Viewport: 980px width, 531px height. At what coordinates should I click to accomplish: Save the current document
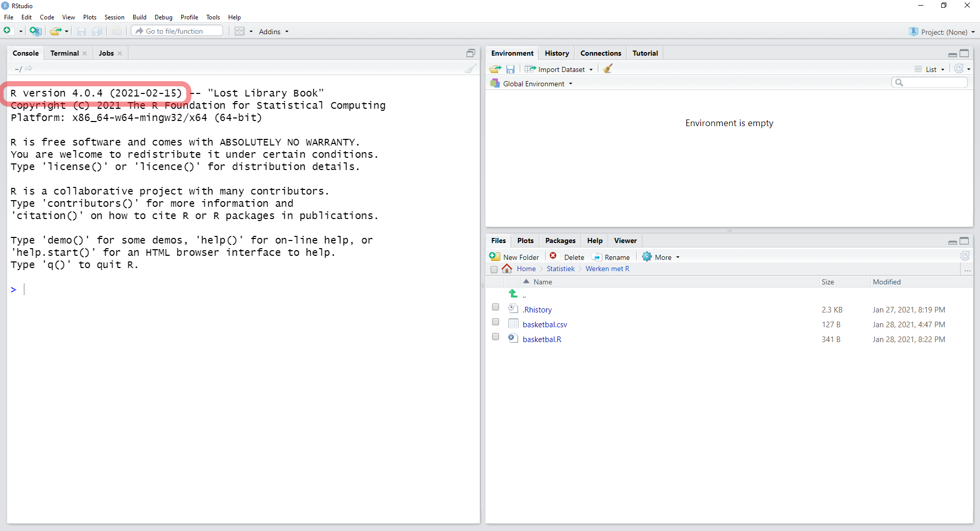pos(81,31)
